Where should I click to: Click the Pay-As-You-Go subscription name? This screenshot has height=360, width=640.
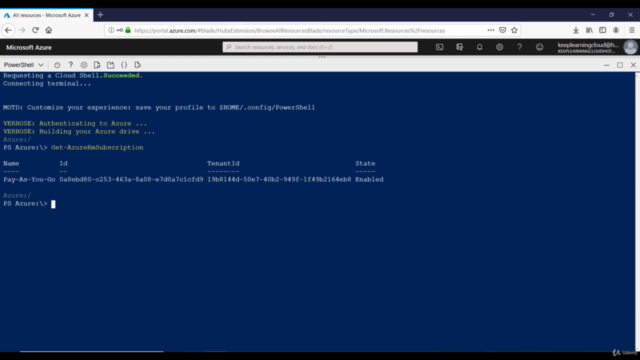(x=29, y=180)
